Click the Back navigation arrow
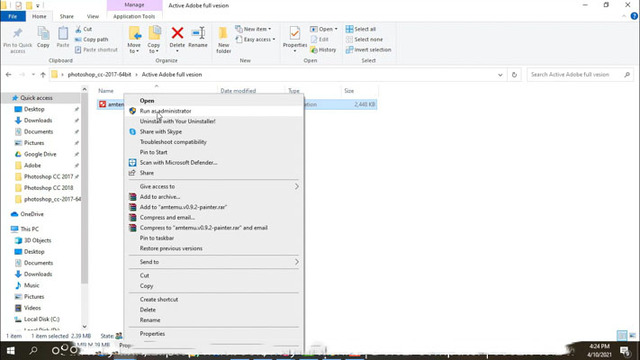Viewport: 640px width, 360px height. coord(9,75)
